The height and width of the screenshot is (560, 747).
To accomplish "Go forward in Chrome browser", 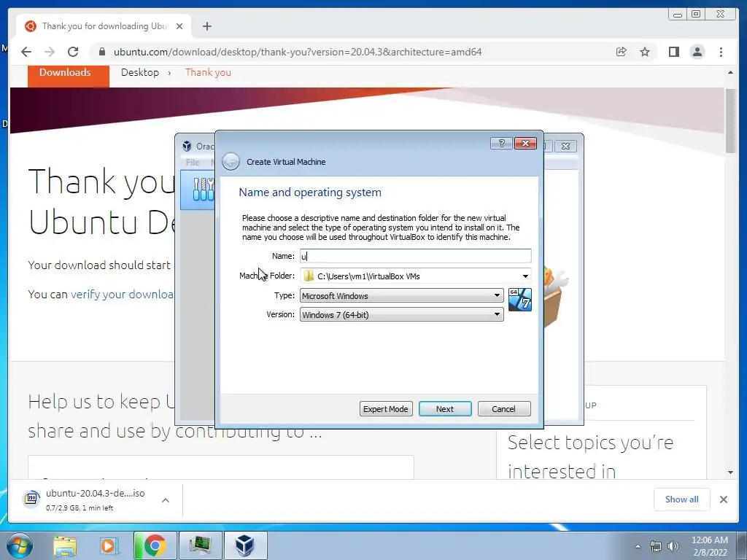I will click(x=50, y=52).
